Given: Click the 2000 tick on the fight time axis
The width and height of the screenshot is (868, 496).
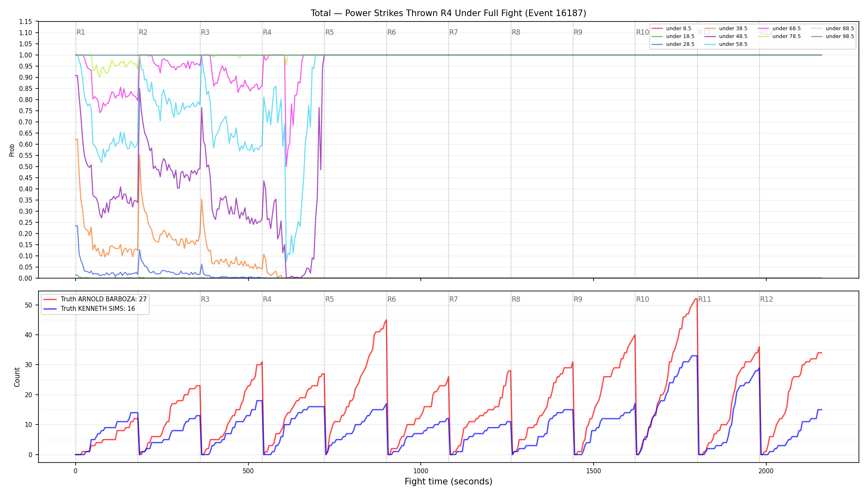Looking at the screenshot, I should tap(766, 471).
